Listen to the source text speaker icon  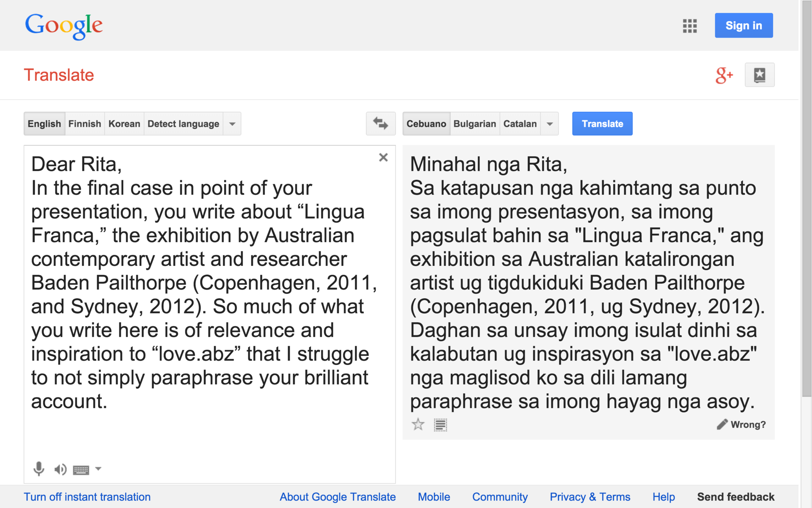60,469
